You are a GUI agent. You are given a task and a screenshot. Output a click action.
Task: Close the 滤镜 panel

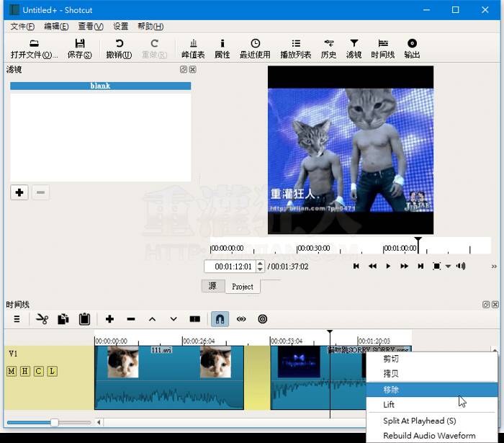(192, 69)
